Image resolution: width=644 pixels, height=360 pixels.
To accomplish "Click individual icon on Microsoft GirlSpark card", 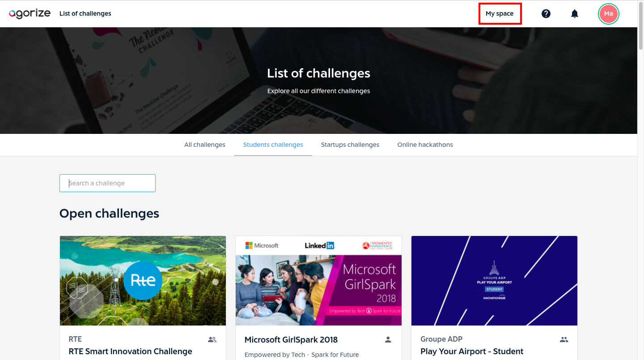I will tap(388, 339).
